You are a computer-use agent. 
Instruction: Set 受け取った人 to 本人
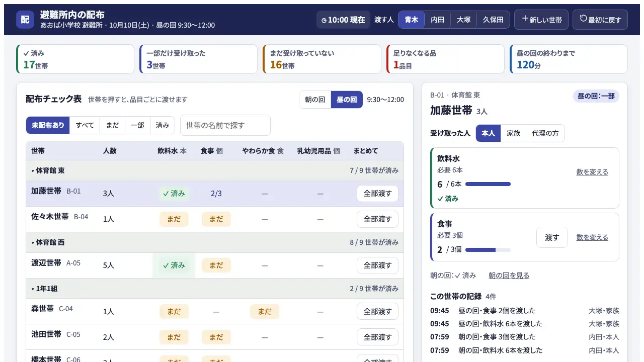click(488, 133)
